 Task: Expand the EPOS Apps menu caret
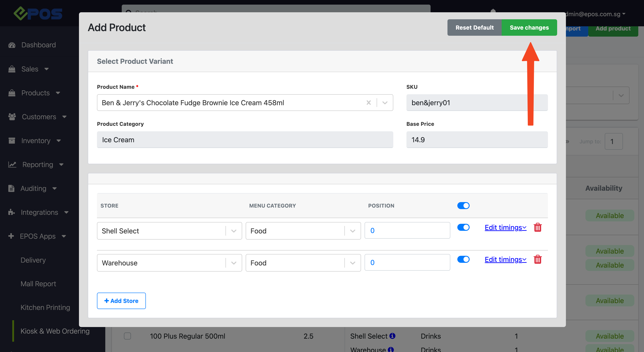coord(64,236)
